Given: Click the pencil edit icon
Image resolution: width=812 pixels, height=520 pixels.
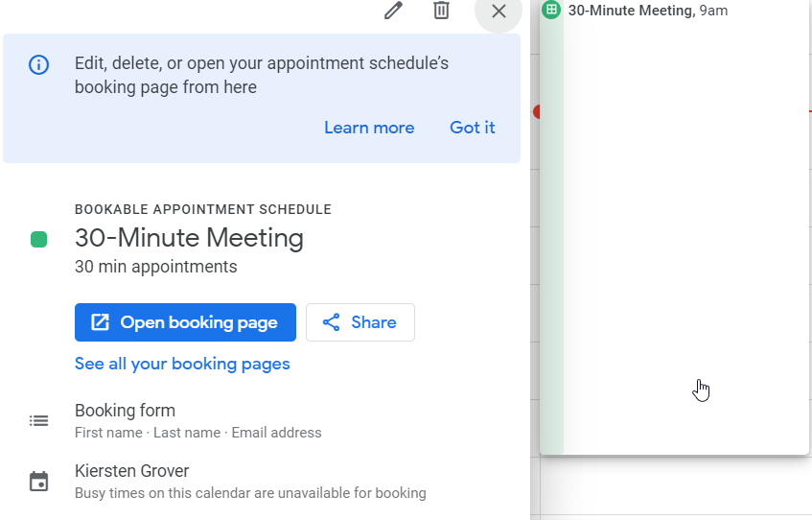Looking at the screenshot, I should (393, 11).
